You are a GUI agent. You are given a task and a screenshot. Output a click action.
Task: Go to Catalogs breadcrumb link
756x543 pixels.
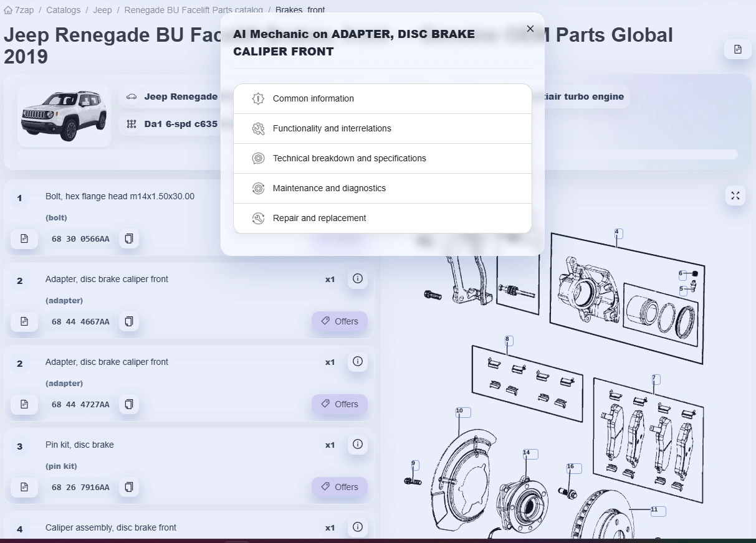pyautogui.click(x=63, y=10)
